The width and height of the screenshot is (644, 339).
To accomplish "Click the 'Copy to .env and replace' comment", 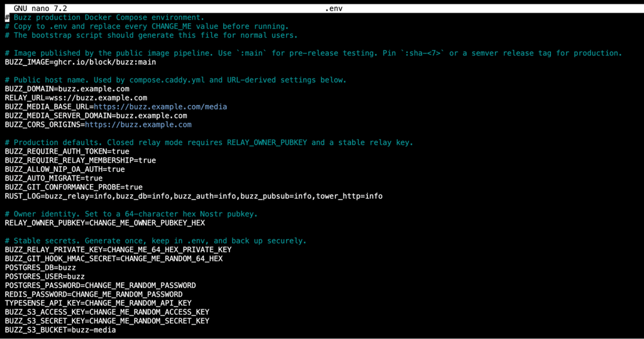I will click(x=147, y=26).
